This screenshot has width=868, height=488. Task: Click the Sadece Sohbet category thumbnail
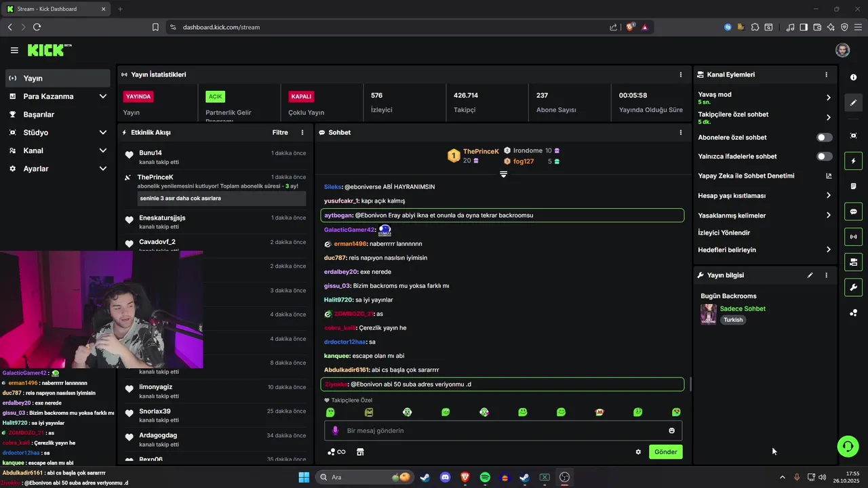708,314
